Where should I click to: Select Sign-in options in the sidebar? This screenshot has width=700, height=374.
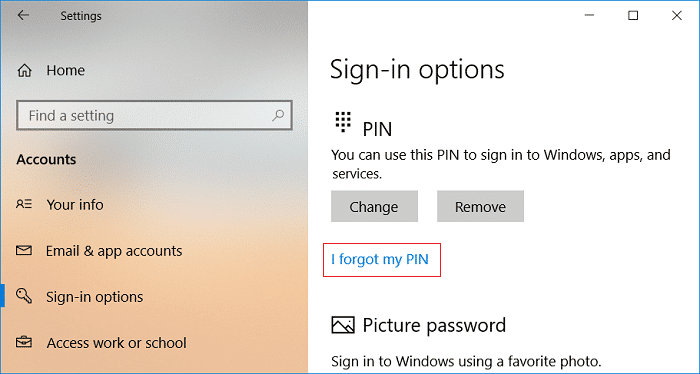click(95, 297)
